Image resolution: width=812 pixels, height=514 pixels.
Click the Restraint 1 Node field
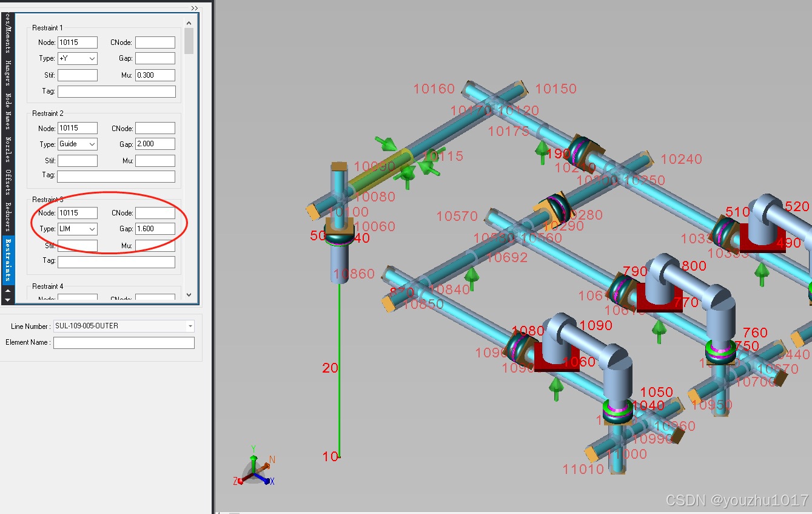point(77,42)
